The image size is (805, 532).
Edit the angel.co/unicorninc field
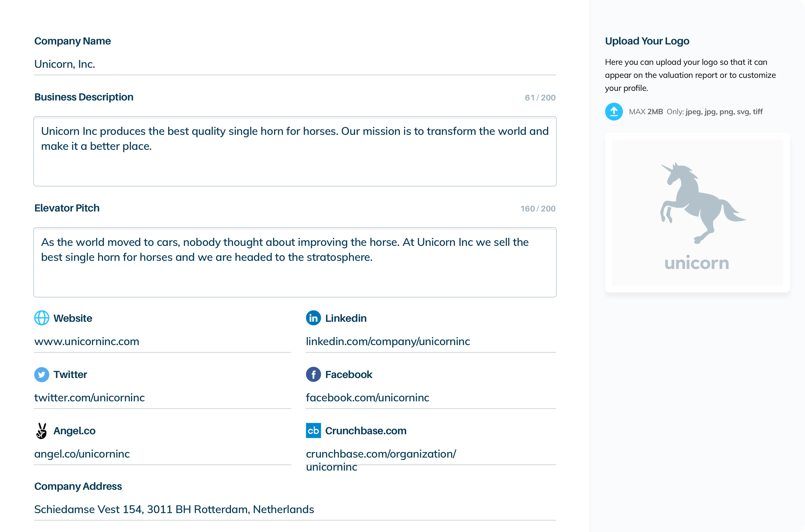click(163, 454)
